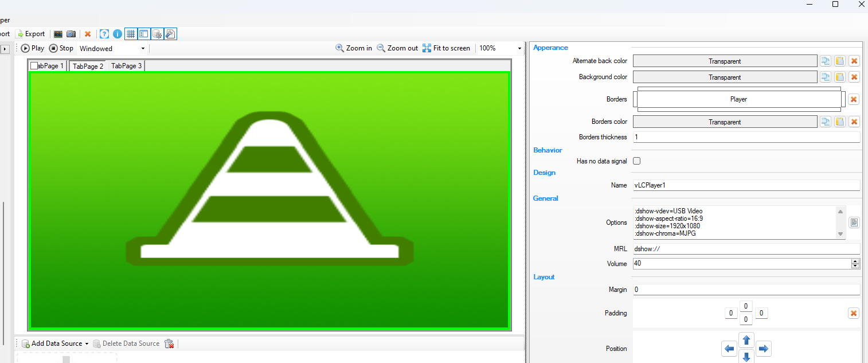Click Zoom out on the designer toolbar

point(397,48)
